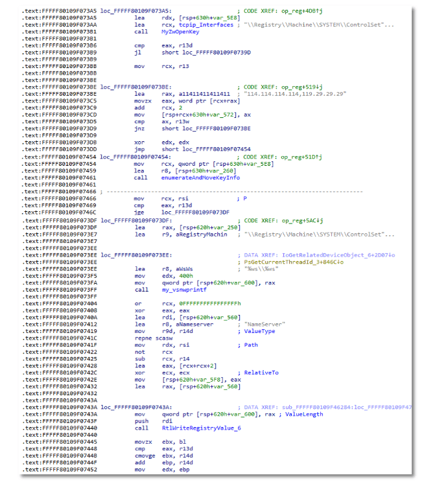
Task: Follow the op_reg+5AC code xref
Action: pyautogui.click(x=302, y=221)
